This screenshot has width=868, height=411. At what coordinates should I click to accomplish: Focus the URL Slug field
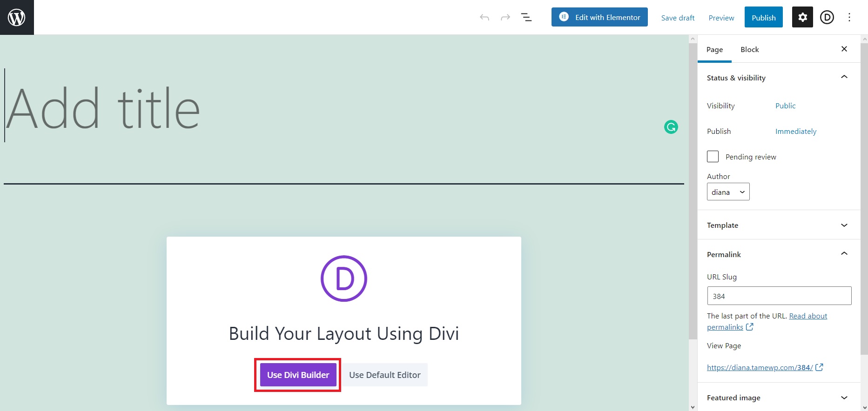tap(779, 296)
